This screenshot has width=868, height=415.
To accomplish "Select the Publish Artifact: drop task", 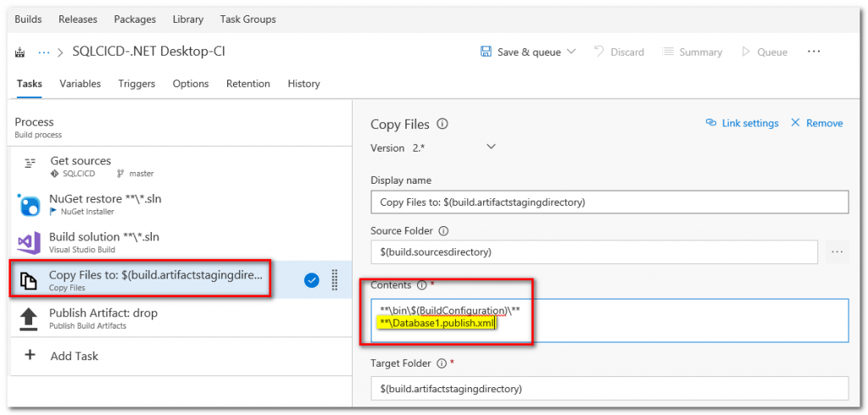I will point(103,318).
